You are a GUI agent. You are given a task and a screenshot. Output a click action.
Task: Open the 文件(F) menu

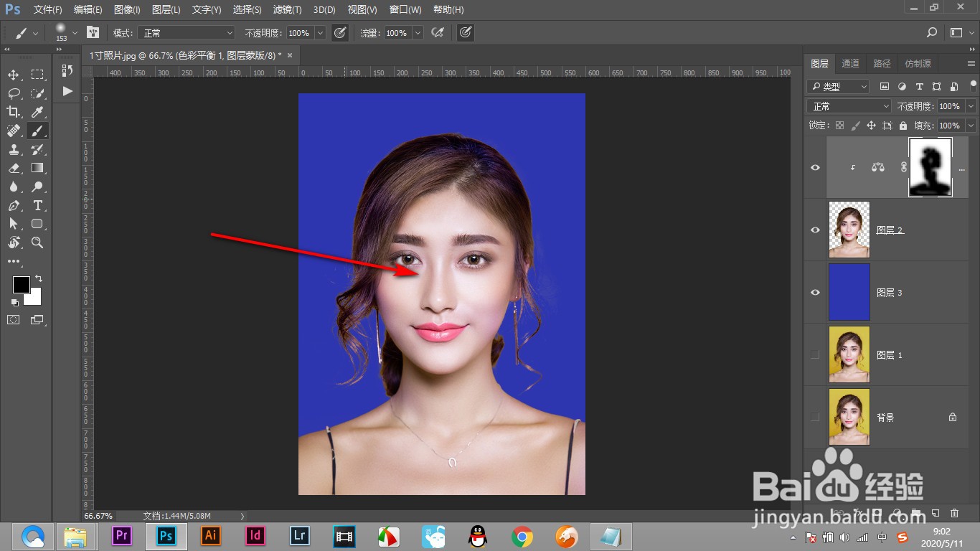click(48, 9)
